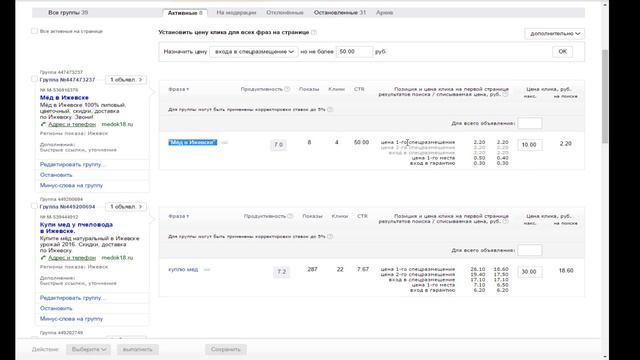Click CTR value 7.67

coord(362,269)
